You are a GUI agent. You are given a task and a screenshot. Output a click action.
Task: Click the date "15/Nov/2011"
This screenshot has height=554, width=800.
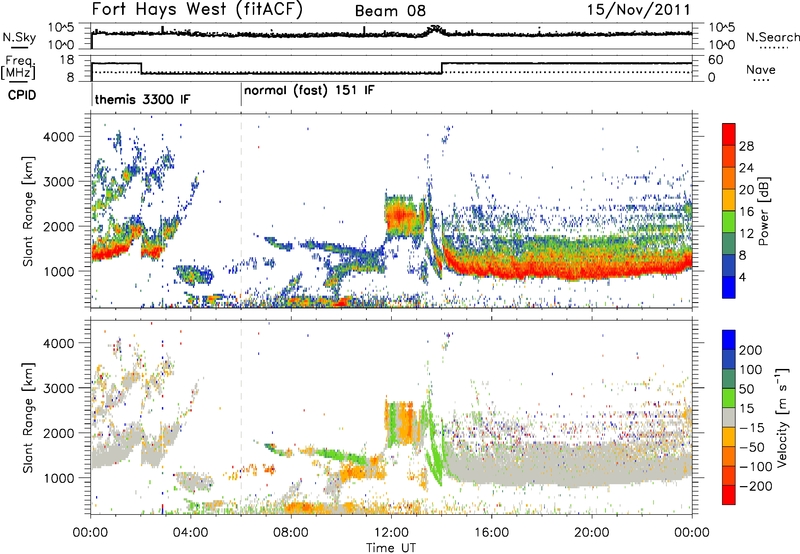pyautogui.click(x=638, y=9)
